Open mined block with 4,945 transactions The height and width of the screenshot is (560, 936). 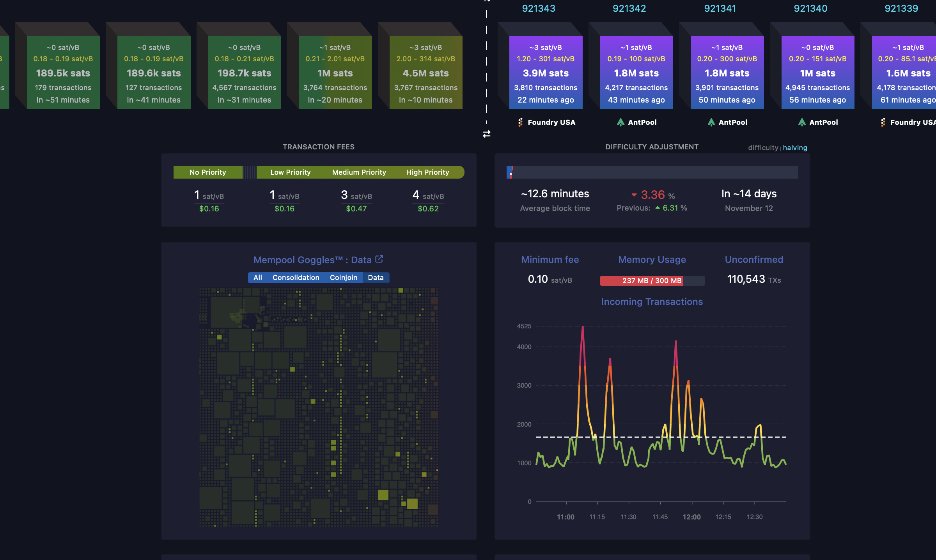817,73
